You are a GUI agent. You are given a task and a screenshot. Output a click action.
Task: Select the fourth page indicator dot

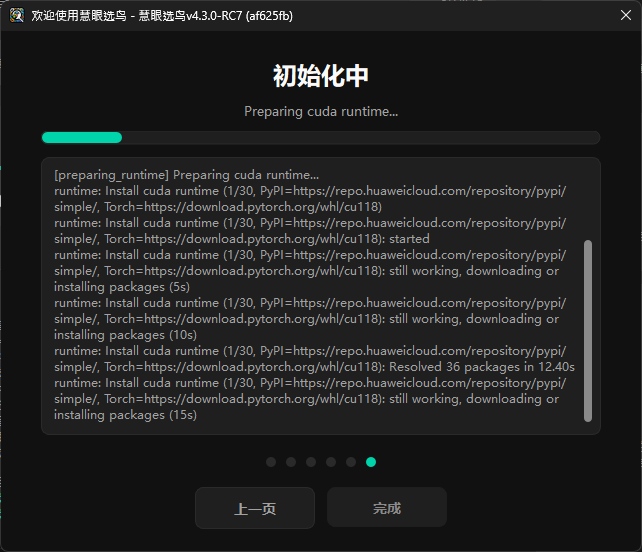(331, 462)
